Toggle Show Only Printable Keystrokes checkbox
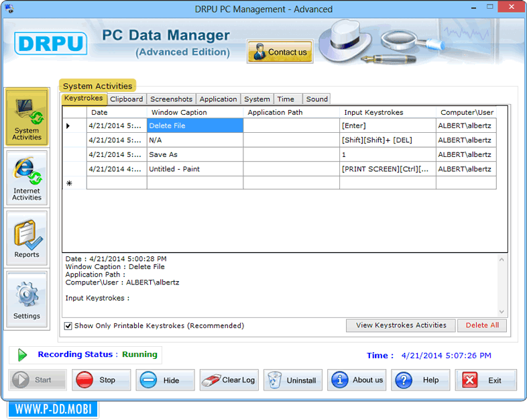Viewport: 527px width, 420px height. click(68, 326)
